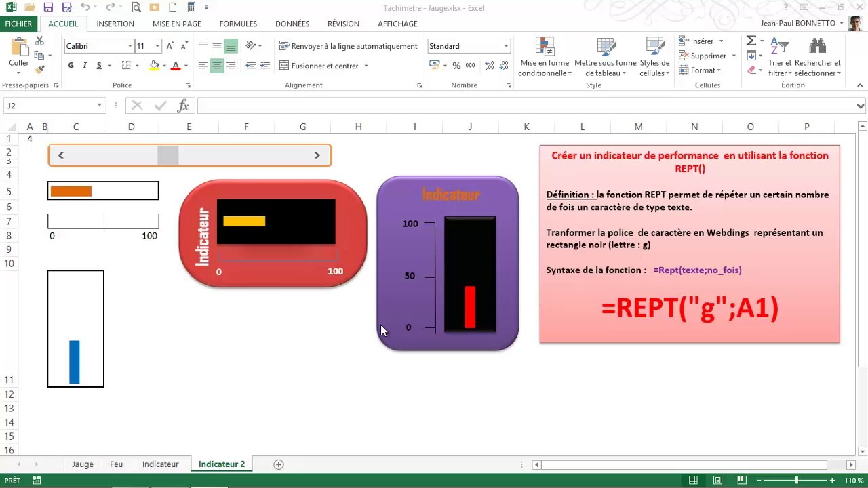
Task: Toggle italic formatting (I)
Action: pos(85,66)
